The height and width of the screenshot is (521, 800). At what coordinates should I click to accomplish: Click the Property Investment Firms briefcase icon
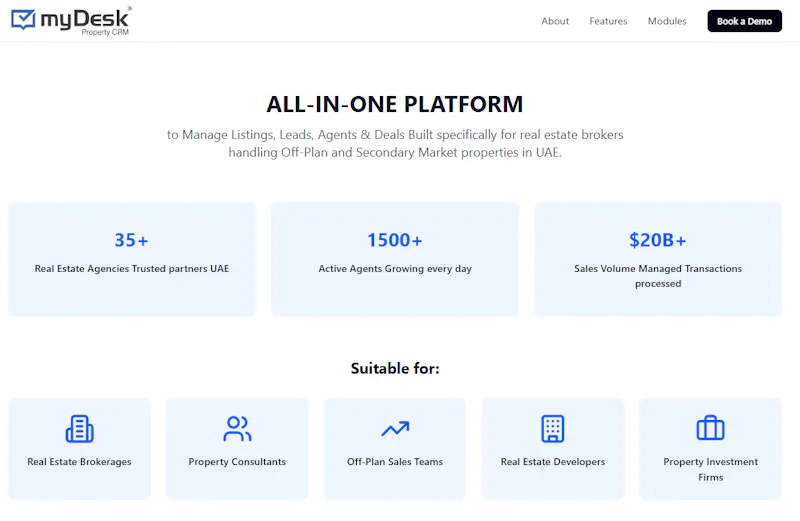click(710, 428)
